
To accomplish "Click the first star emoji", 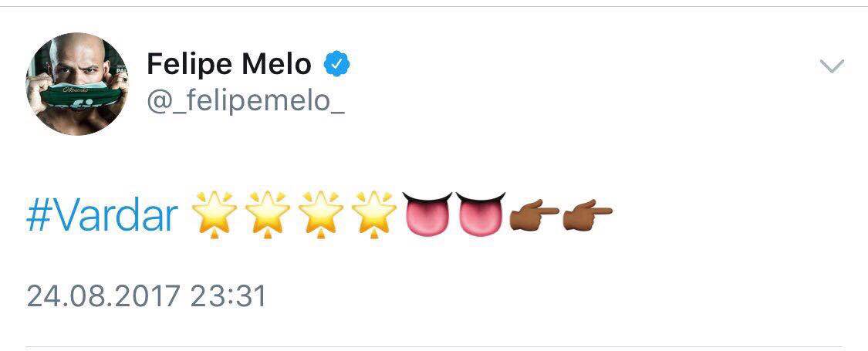I will point(214,213).
